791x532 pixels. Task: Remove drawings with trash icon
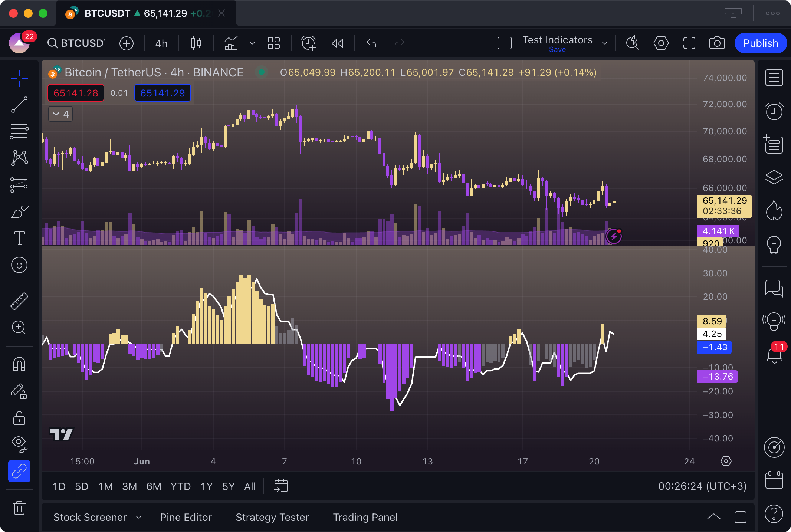coord(19,508)
